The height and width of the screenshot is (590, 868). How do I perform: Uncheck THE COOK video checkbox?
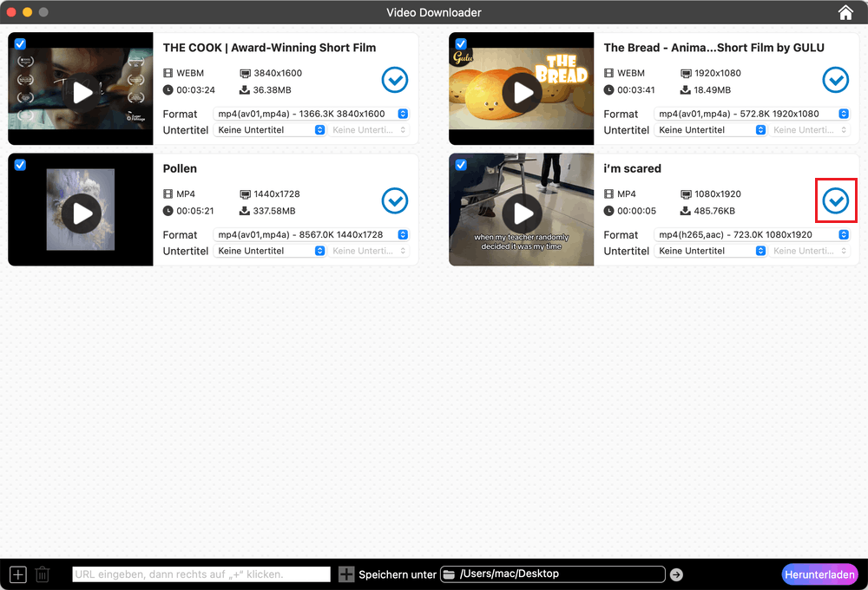20,43
